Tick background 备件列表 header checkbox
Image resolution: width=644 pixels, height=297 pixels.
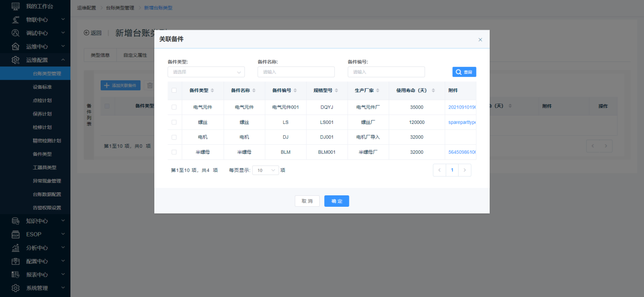(107, 106)
